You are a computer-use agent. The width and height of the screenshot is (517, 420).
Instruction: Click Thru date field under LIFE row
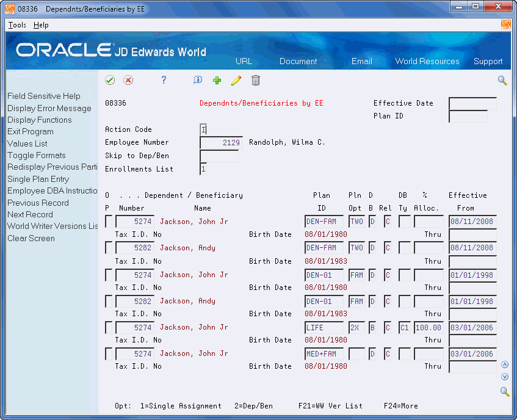pyautogui.click(x=472, y=340)
